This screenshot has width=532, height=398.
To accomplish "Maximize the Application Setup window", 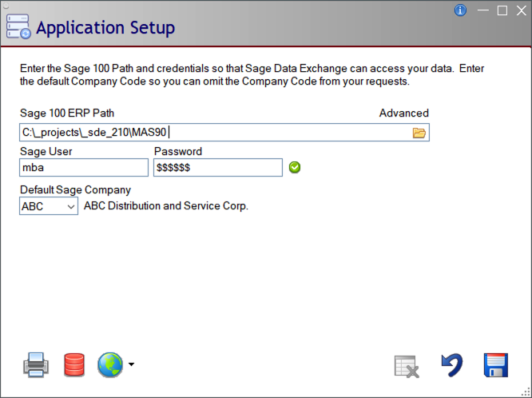I will point(502,10).
